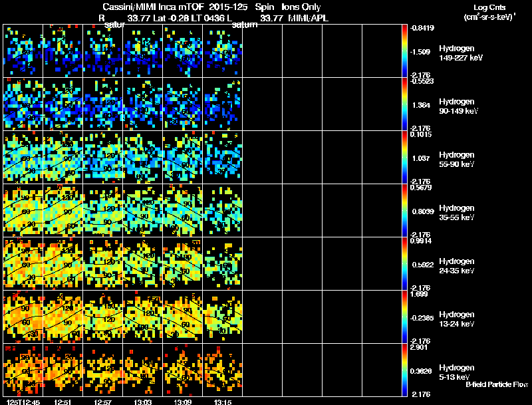Click the 13:15 time label on the axis
Viewport: 532px width, 405px height.
223,402
